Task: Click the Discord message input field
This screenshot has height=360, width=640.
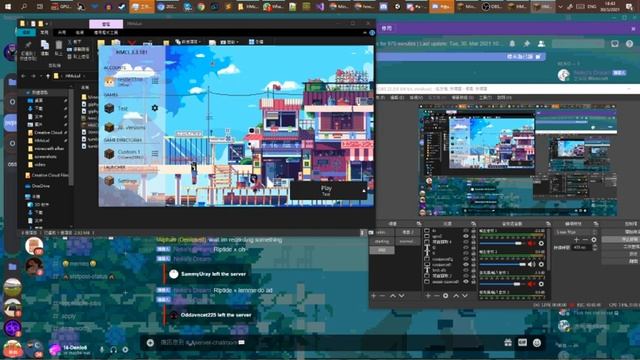Action: 327,343
